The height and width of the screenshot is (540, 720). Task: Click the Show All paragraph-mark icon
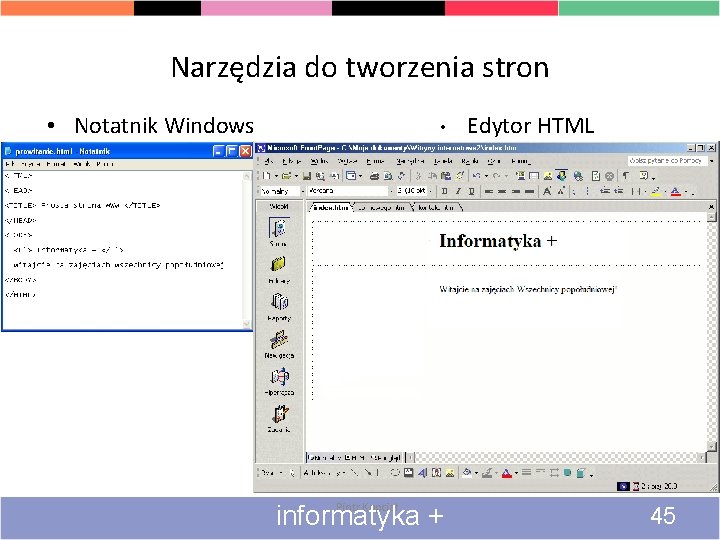(x=626, y=176)
